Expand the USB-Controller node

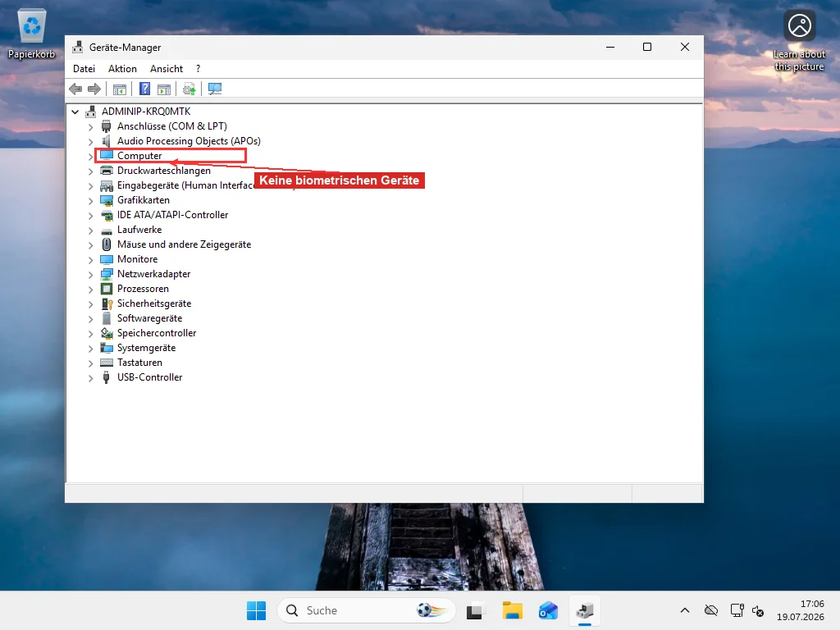coord(90,377)
